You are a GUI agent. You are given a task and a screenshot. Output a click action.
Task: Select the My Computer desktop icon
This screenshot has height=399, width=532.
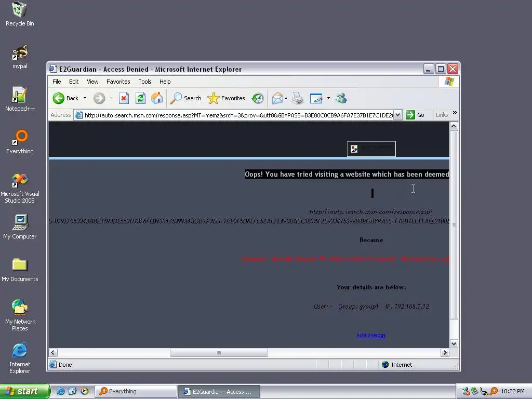(x=20, y=227)
